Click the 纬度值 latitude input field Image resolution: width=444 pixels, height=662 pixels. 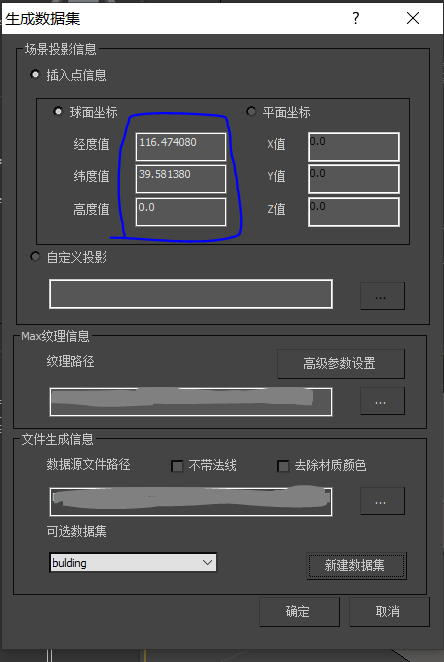(181, 179)
